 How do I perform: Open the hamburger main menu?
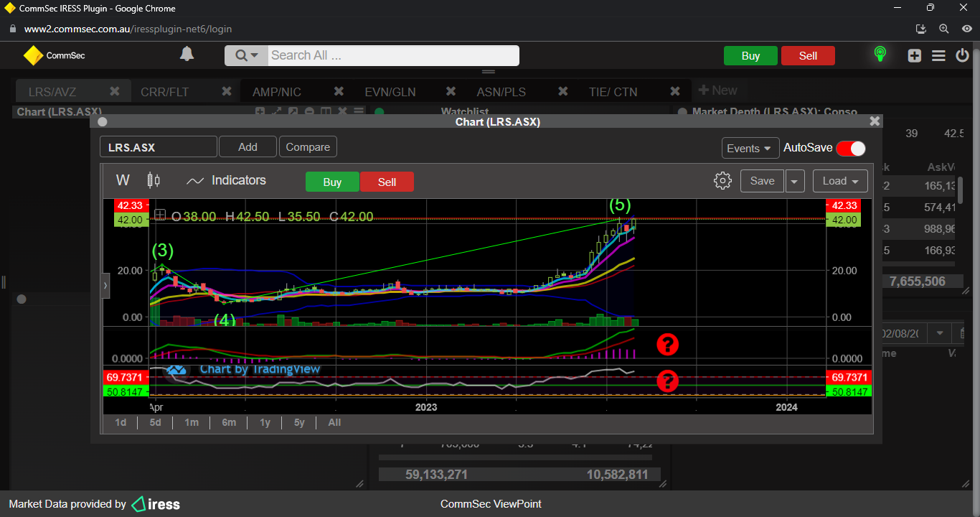point(938,55)
